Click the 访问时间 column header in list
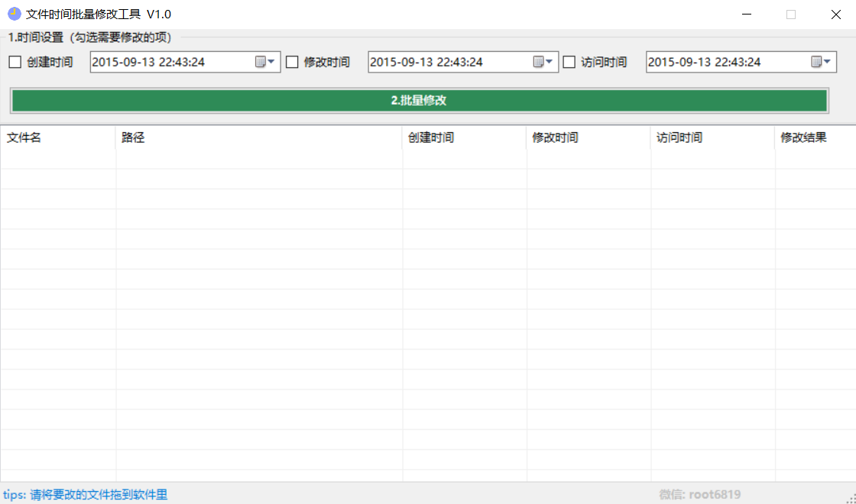This screenshot has width=856, height=504. (x=712, y=138)
